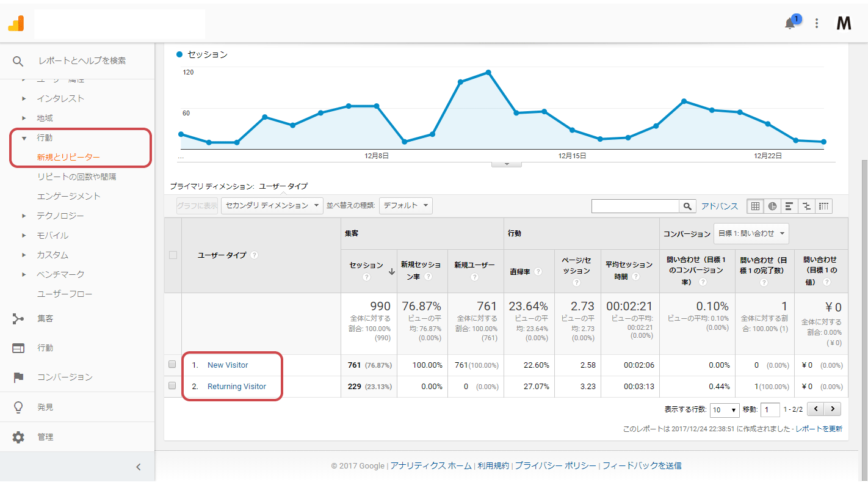Open the デフォルト sort type dropdown

point(406,206)
